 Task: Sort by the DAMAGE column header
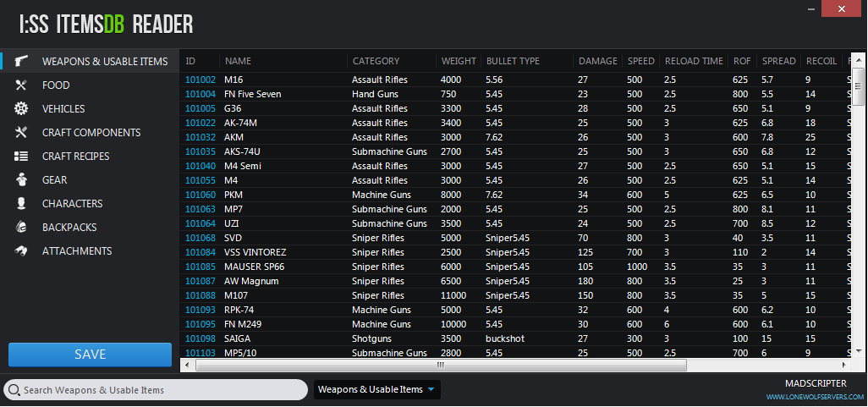(598, 61)
